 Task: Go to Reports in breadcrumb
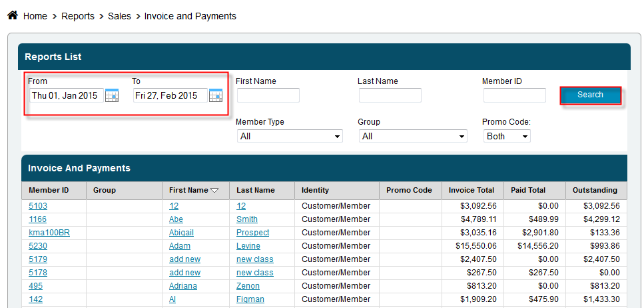pos(78,16)
